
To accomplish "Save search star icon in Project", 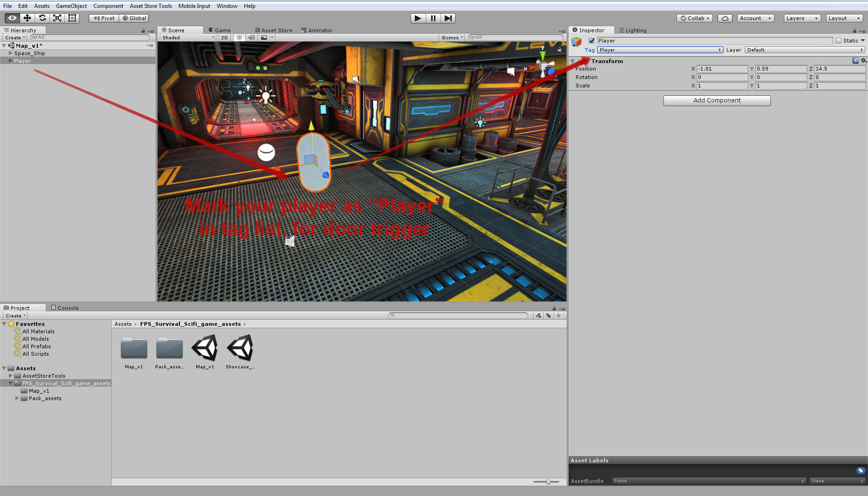I will pos(558,316).
